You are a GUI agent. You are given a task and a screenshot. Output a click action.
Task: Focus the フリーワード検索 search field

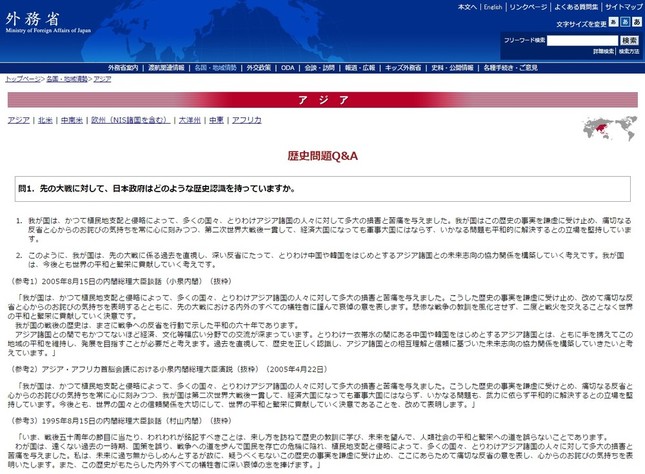pyautogui.click(x=582, y=40)
